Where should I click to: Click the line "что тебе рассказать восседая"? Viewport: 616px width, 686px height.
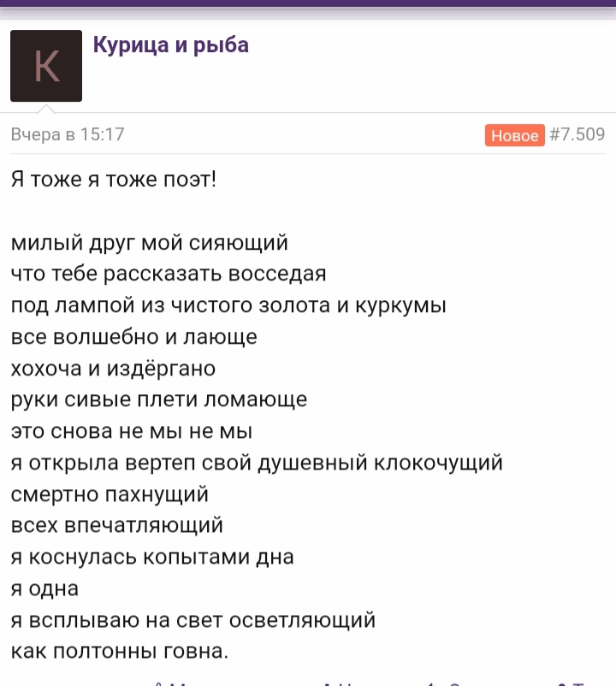[169, 274]
